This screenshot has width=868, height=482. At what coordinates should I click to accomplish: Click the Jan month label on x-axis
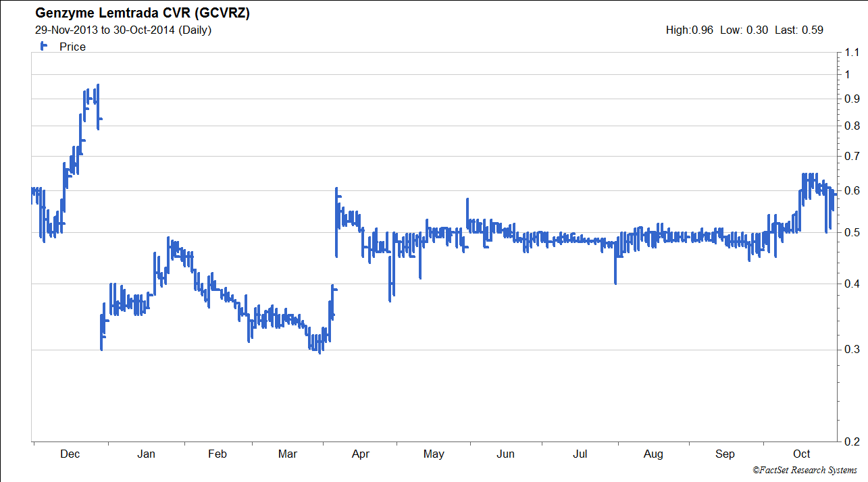[146, 454]
